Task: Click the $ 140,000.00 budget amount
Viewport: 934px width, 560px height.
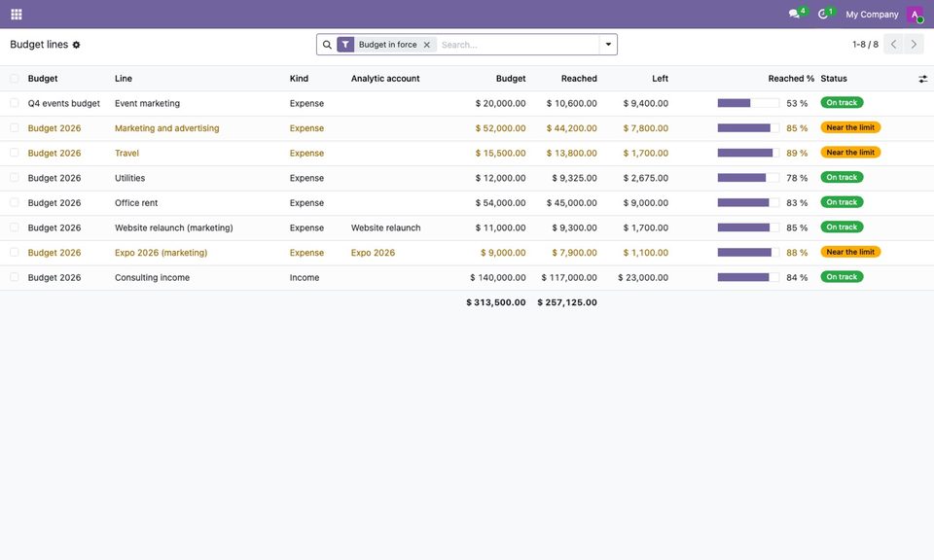Action: [x=498, y=278]
